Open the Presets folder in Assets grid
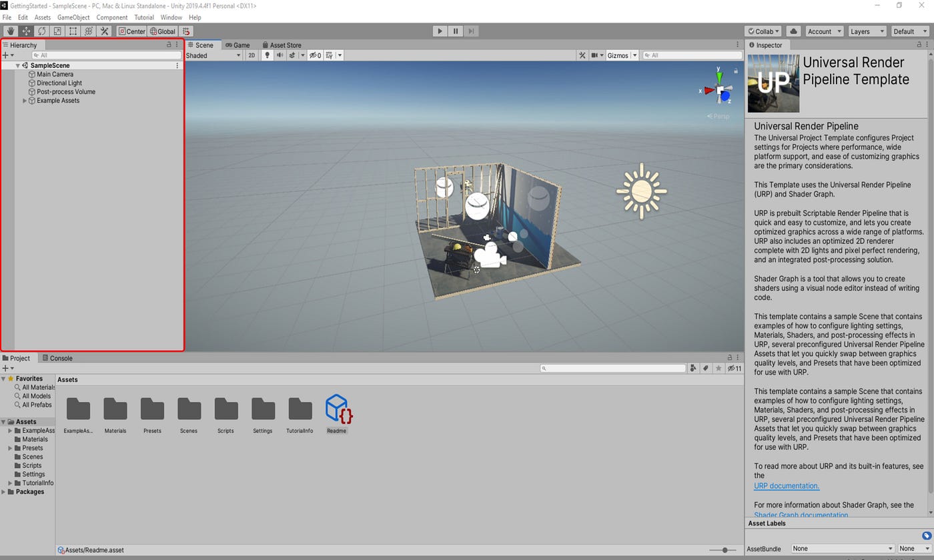Viewport: 934px width, 560px height. [152, 409]
